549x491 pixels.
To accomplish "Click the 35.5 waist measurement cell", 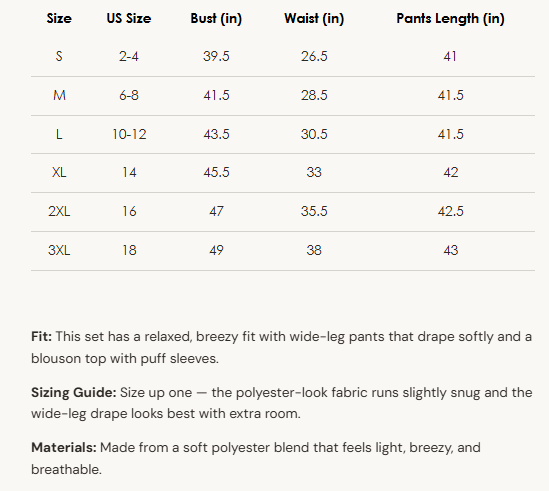I will 314,211.
